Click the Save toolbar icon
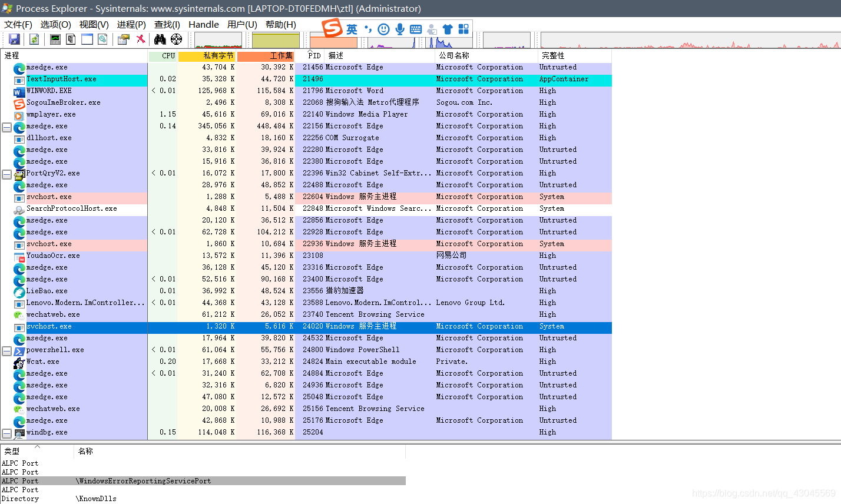 pos(14,39)
